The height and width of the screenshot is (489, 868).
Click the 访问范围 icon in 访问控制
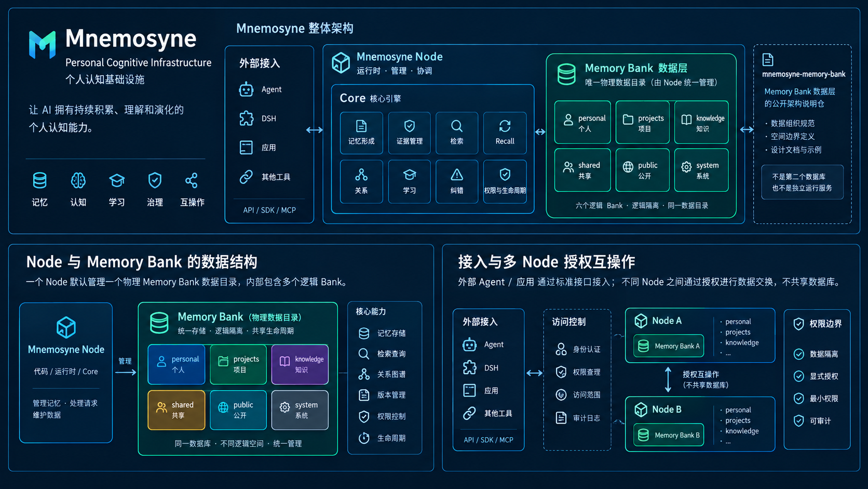561,395
